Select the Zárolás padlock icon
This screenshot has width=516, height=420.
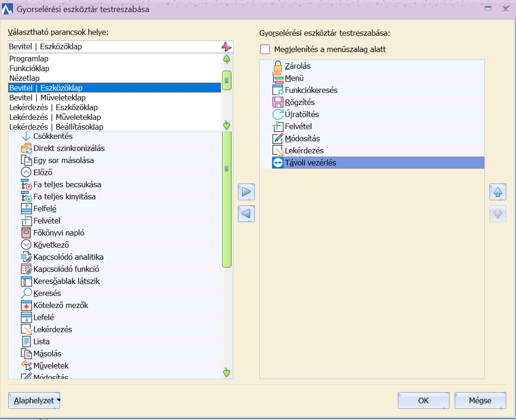coord(278,66)
